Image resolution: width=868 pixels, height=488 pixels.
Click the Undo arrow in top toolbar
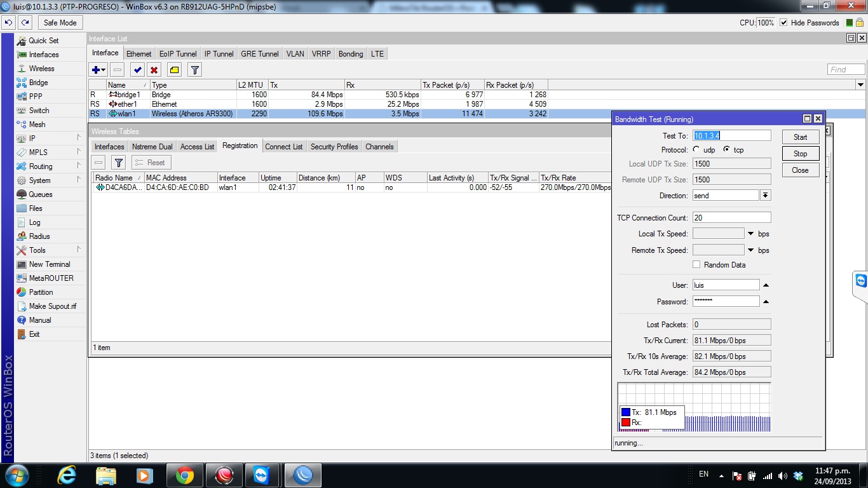coord(9,23)
